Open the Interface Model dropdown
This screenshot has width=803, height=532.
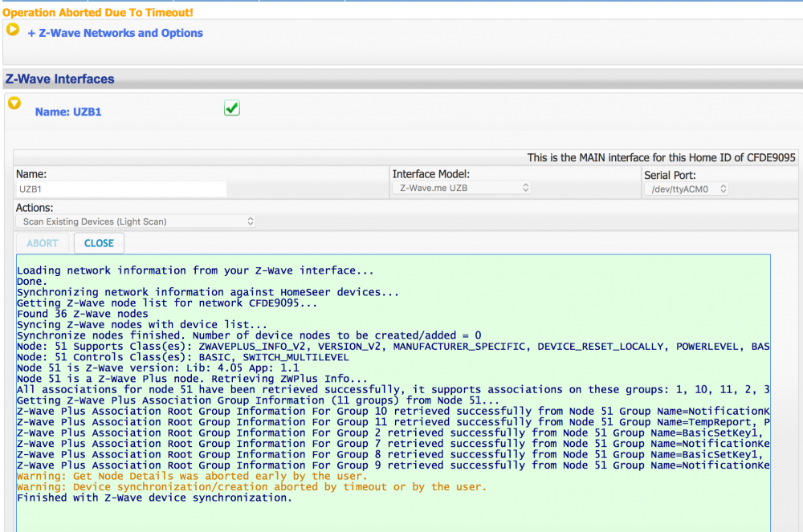point(463,188)
